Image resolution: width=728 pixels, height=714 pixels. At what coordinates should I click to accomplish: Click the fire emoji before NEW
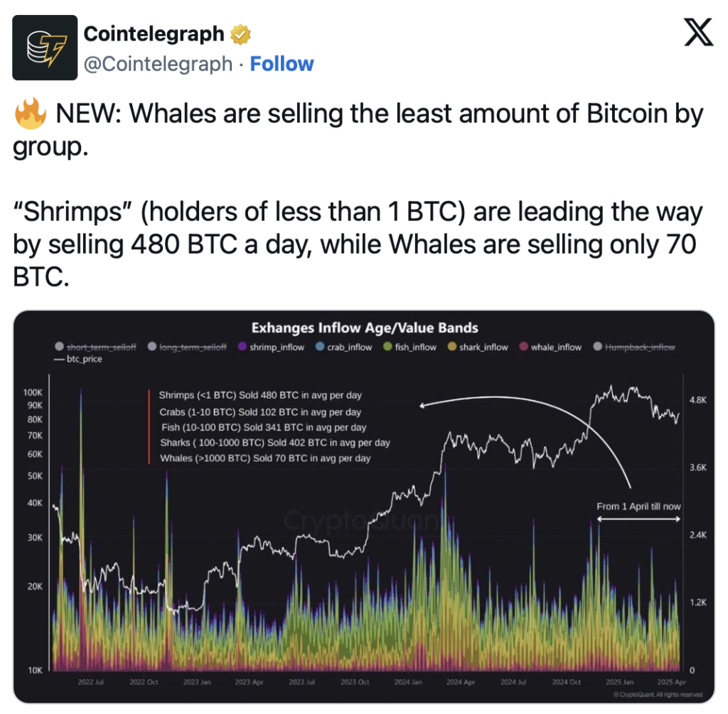coord(30,113)
